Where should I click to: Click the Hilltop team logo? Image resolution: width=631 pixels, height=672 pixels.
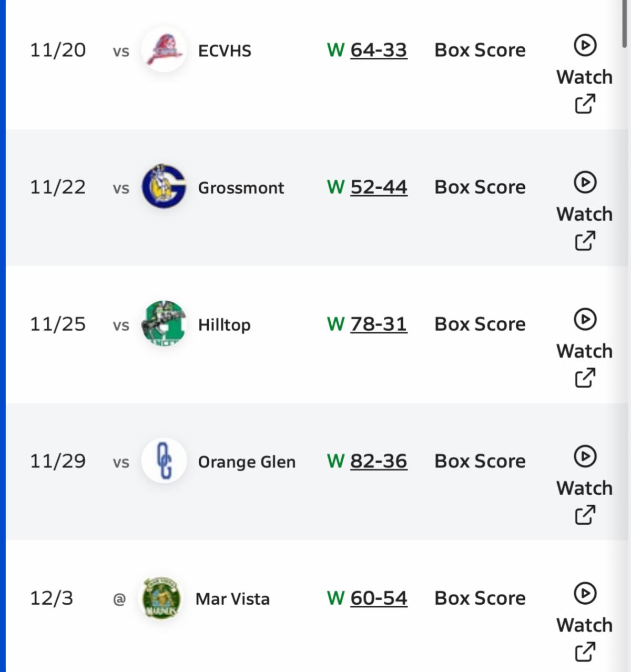[164, 324]
